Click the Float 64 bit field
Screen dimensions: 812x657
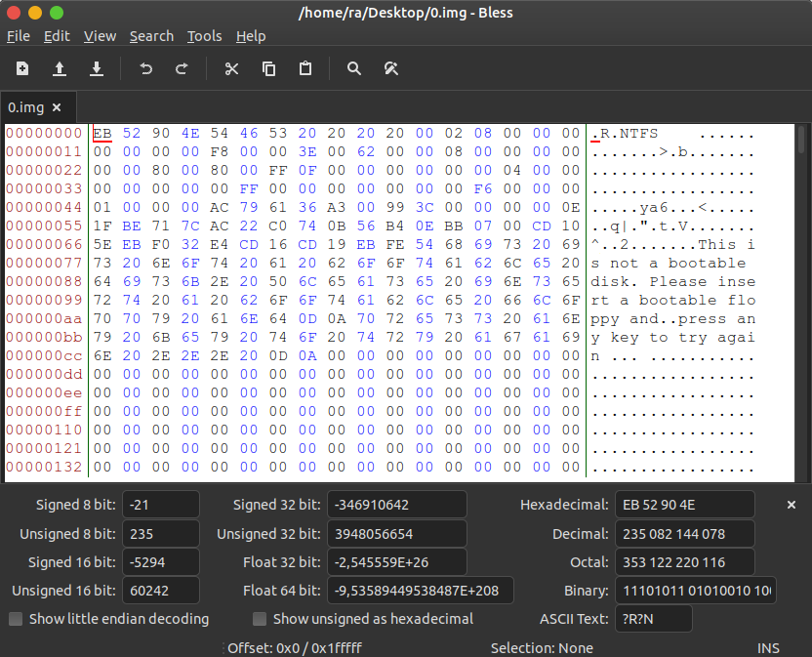click(420, 591)
